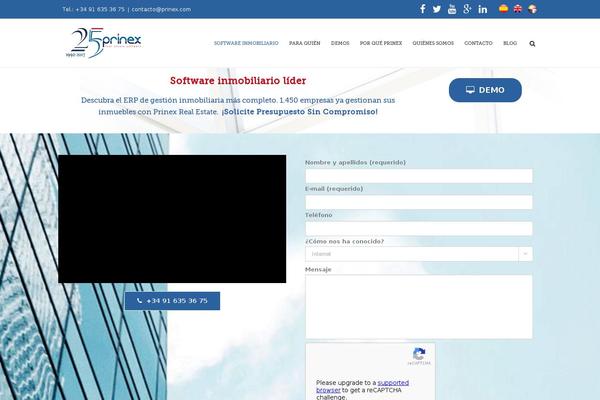600x400 pixels.
Task: Focus the Nombre y apellidos field
Action: tap(419, 176)
